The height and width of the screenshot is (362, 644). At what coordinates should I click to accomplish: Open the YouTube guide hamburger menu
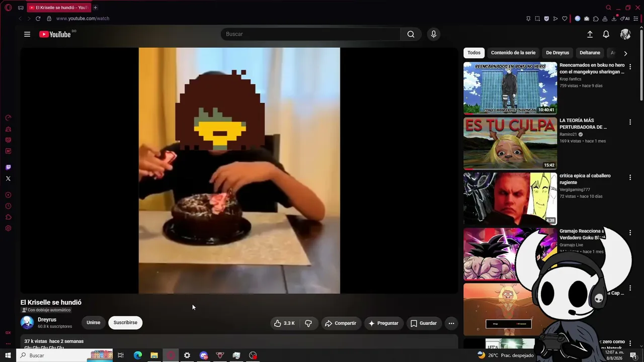tap(27, 34)
